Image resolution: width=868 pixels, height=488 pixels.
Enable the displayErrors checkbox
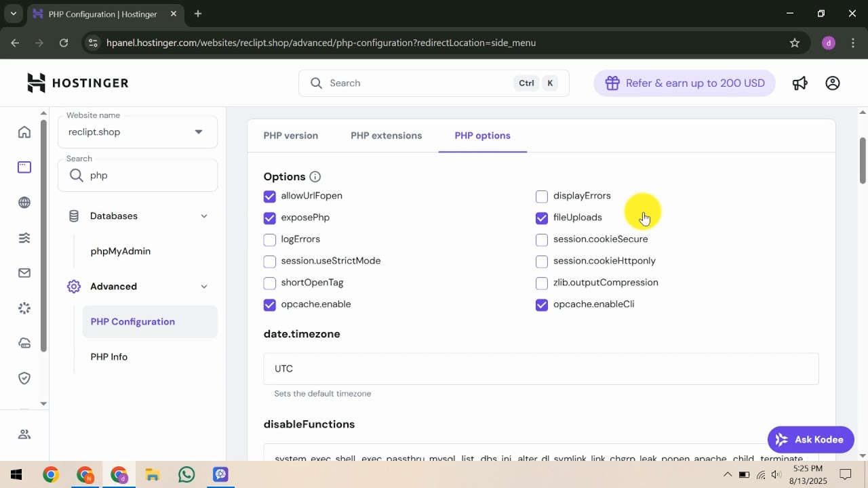point(542,197)
